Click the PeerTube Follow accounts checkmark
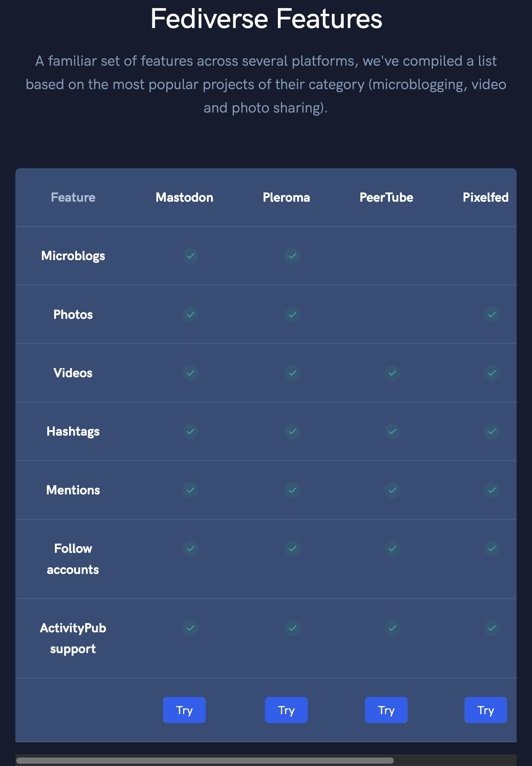The width and height of the screenshot is (532, 766). 392,549
